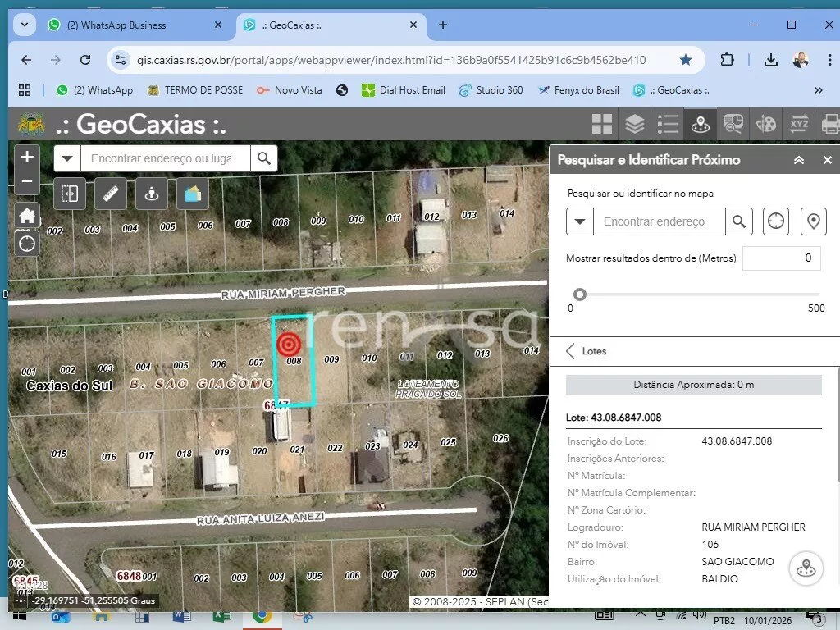Open search source dropdown in side panel
840x630 pixels.
coord(580,221)
